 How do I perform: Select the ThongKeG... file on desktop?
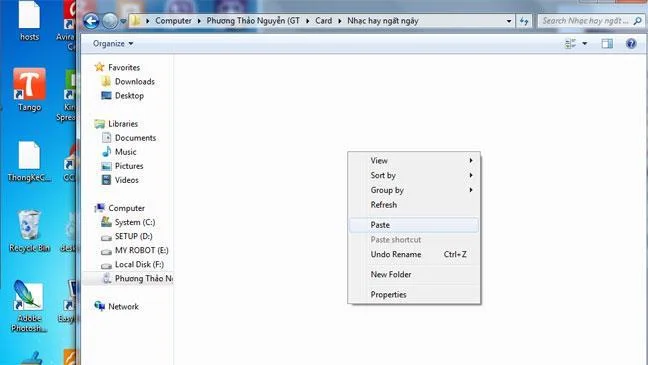[x=29, y=162]
